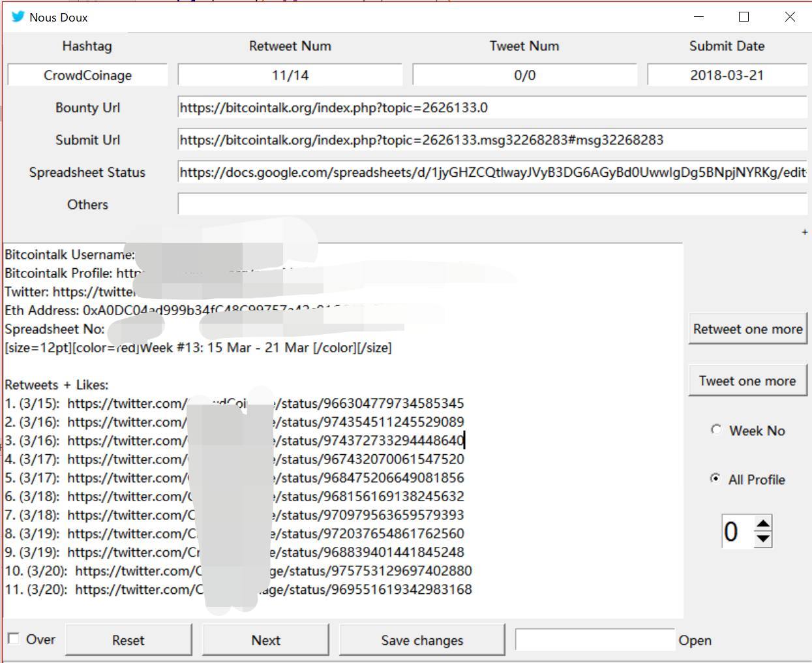Click retweet line 9 ending 968839401441845248
The height and width of the screenshot is (663, 812).
coord(235,552)
